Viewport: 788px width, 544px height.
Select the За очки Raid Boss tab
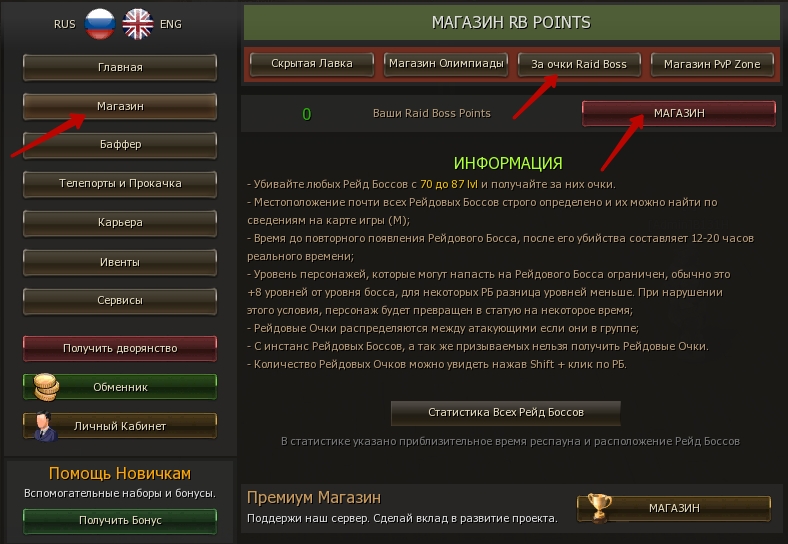tap(579, 64)
